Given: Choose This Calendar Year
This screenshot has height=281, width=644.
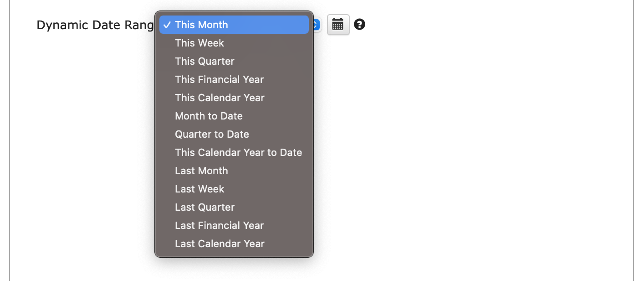Looking at the screenshot, I should [x=234, y=98].
